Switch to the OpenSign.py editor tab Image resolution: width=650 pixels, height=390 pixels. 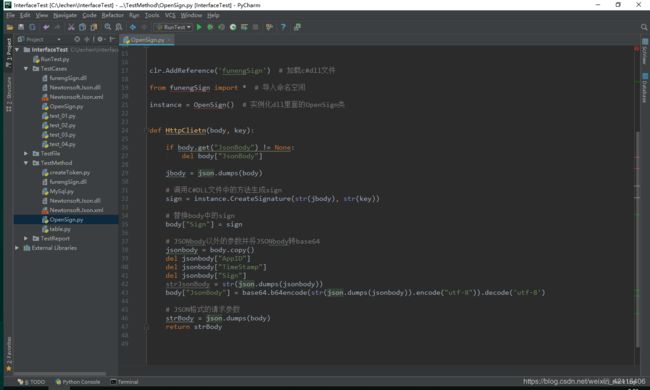coord(147,40)
